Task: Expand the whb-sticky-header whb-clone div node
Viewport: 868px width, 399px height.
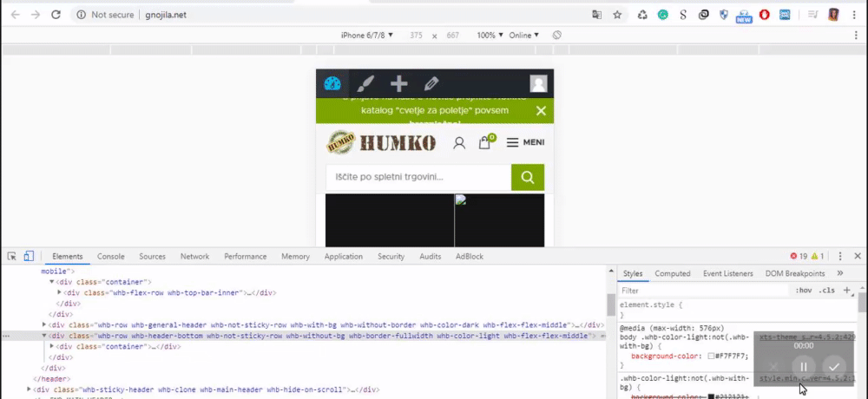Action: pyautogui.click(x=29, y=389)
